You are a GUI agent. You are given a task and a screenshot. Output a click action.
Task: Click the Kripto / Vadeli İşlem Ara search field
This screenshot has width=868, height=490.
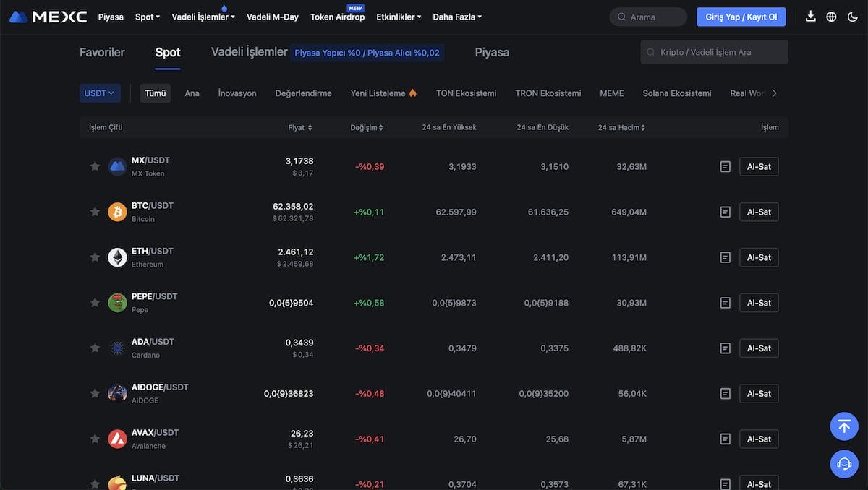(x=714, y=51)
